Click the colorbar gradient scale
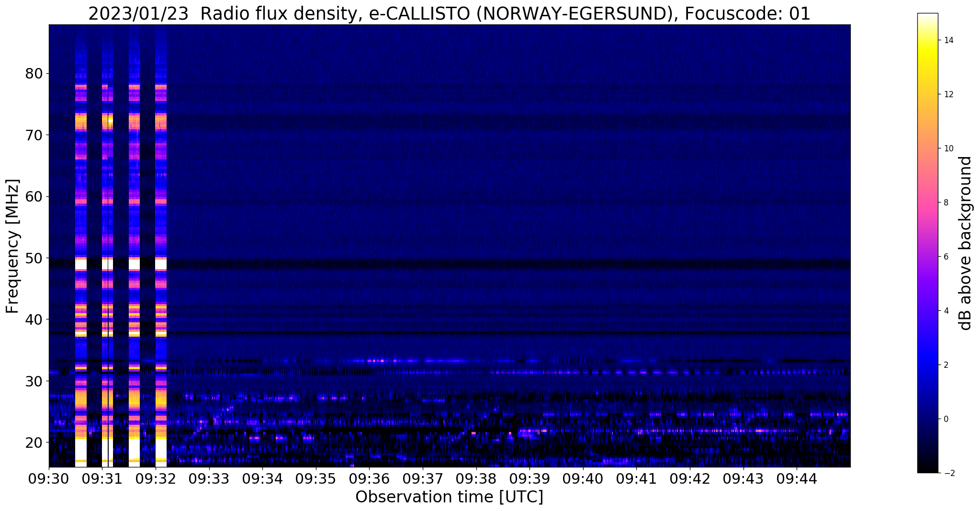 (x=927, y=243)
